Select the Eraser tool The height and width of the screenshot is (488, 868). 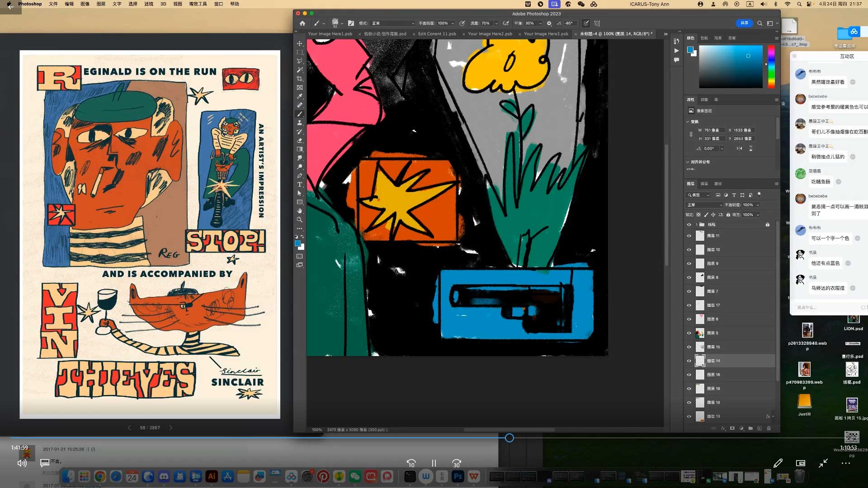pos(299,141)
